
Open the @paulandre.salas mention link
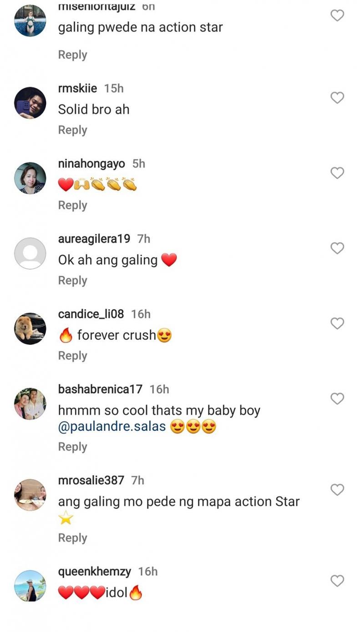coord(112,428)
